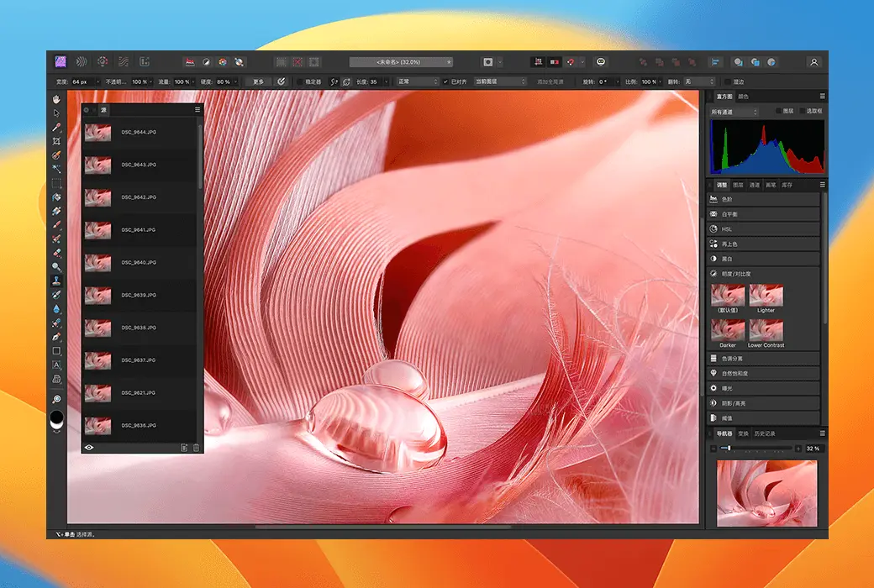Toggle the force pressure brush icon

281,82
